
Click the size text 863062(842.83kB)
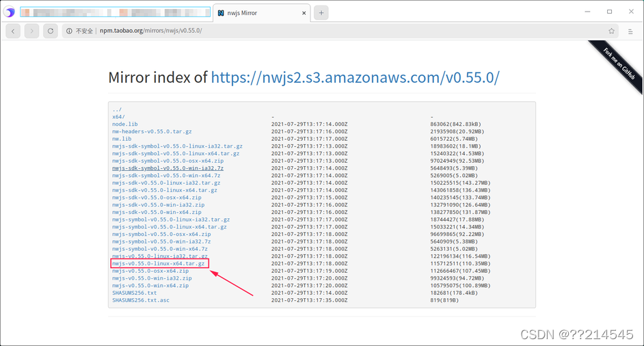coord(455,124)
